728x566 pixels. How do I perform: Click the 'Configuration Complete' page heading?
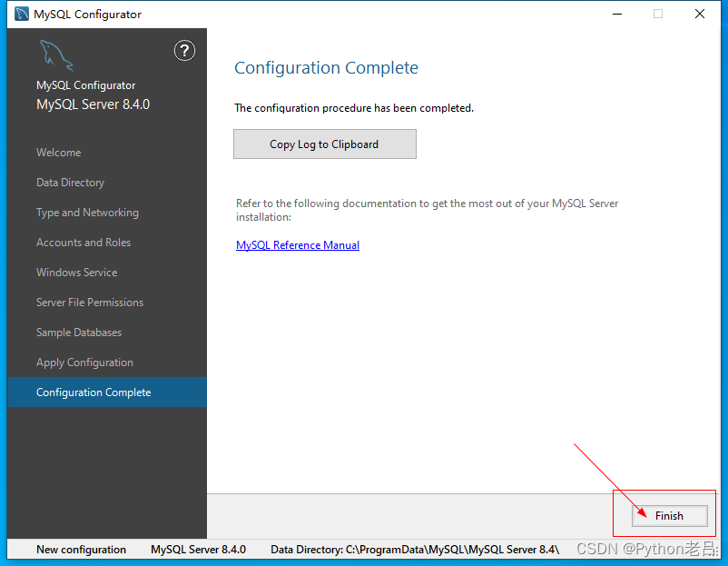click(326, 68)
